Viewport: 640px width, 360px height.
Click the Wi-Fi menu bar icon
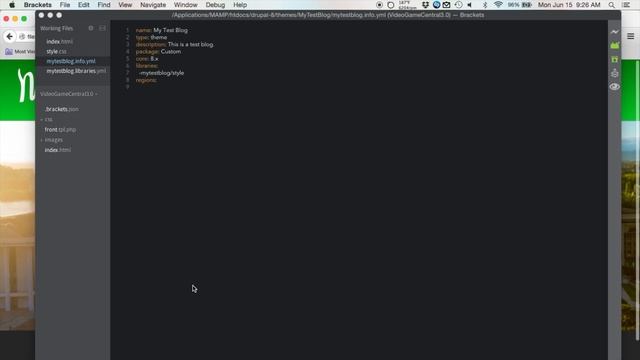(498, 5)
